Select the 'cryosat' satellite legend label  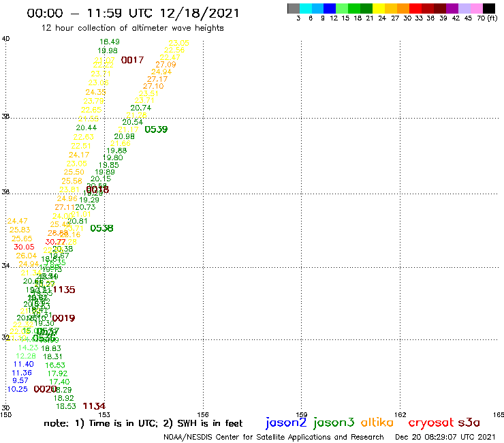431,422
